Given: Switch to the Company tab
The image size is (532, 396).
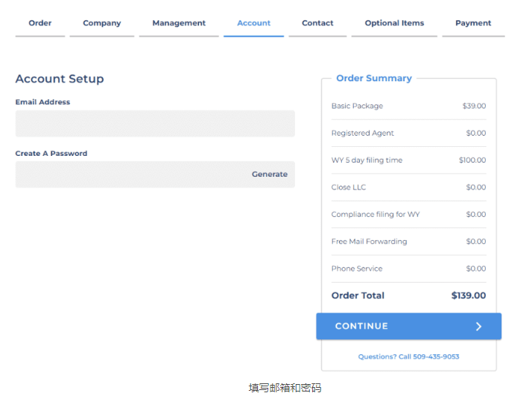Looking at the screenshot, I should (x=102, y=23).
